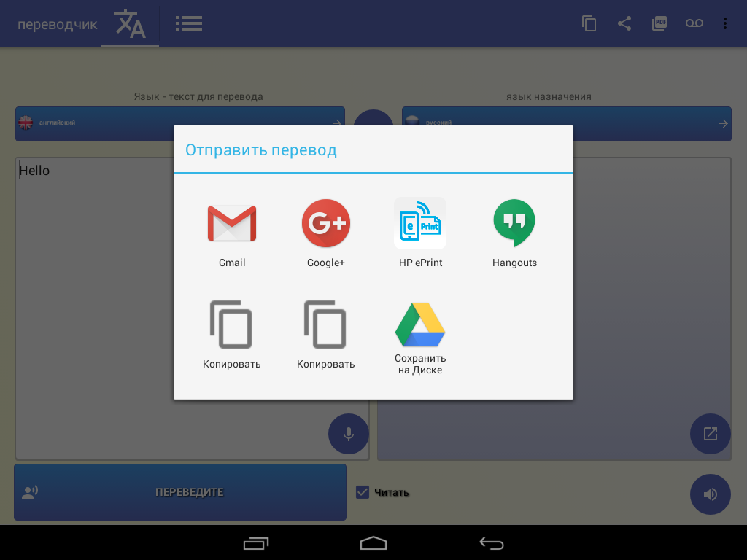Save translation to Google Drive
This screenshot has width=747, height=560.
[x=420, y=338]
